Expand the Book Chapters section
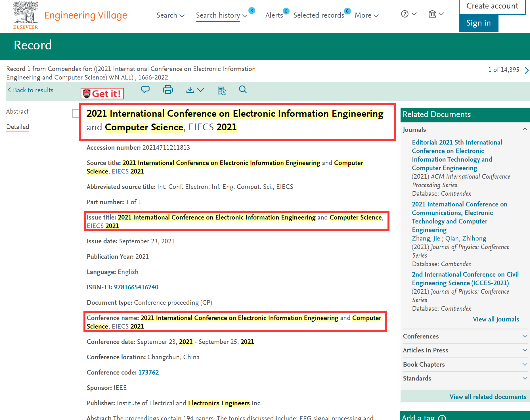The width and height of the screenshot is (530, 420). coord(465,364)
